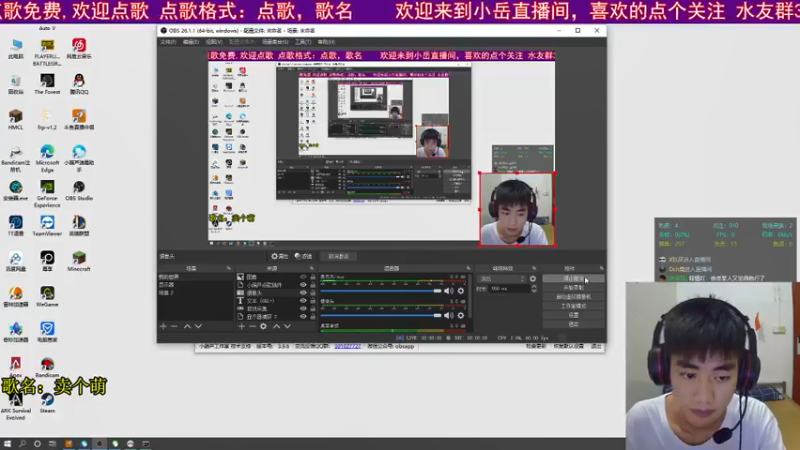Click 开始录制 start recording button
The width and height of the screenshot is (800, 450).
point(573,288)
